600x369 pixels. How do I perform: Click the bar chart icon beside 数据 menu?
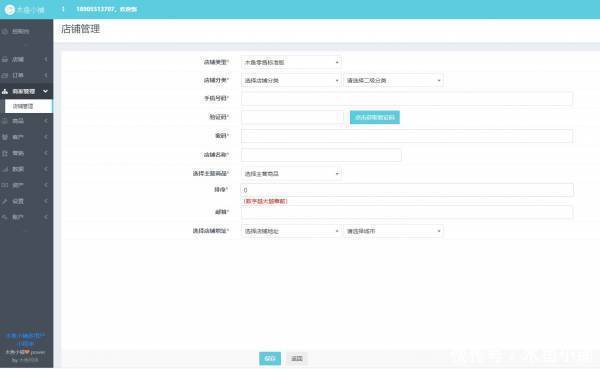point(5,169)
